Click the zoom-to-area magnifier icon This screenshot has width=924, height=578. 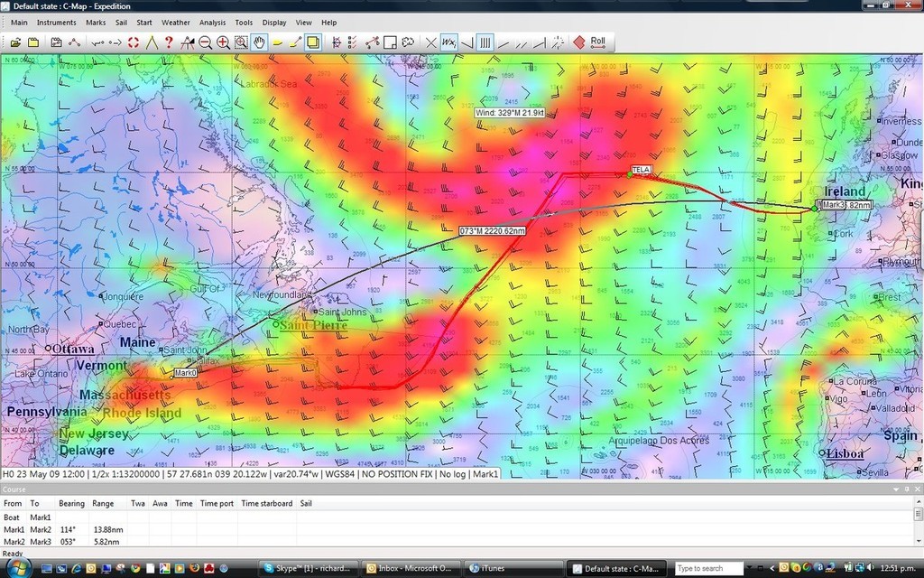tap(241, 42)
